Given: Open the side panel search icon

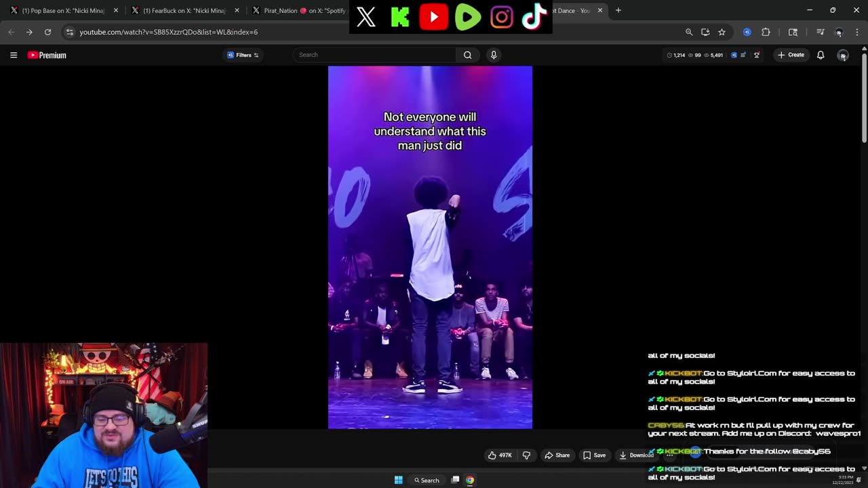Looking at the screenshot, I should 793,32.
